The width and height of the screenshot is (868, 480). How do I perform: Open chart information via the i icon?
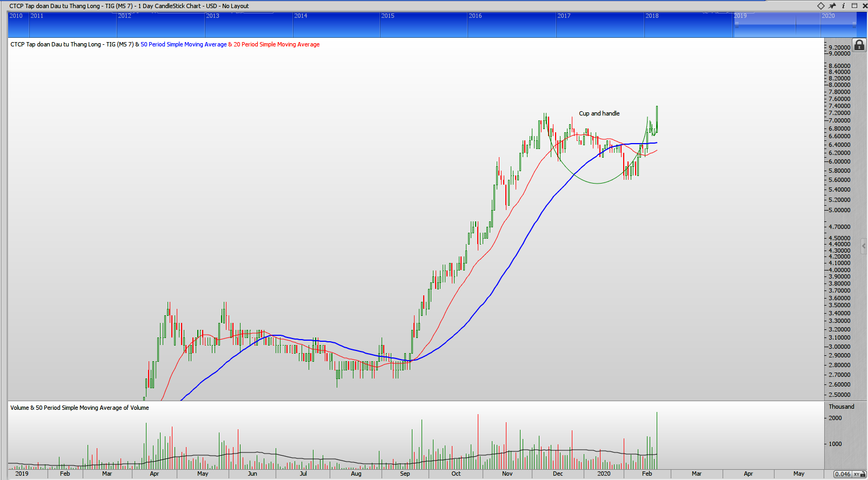tap(843, 6)
